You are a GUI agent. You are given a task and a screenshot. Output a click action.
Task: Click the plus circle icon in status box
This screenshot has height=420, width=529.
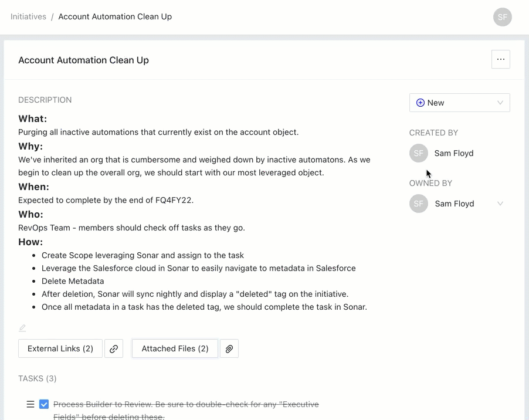point(420,103)
